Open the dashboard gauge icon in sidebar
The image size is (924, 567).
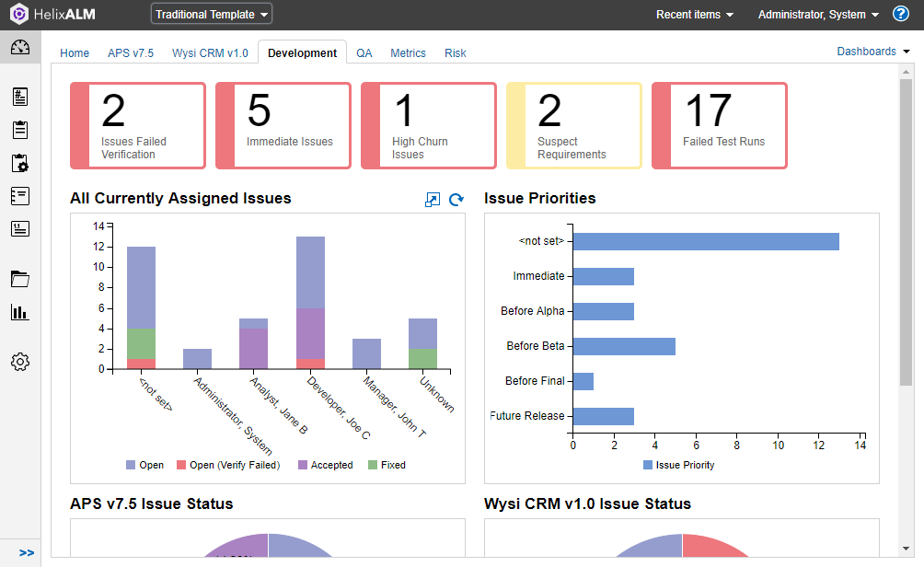pos(20,48)
